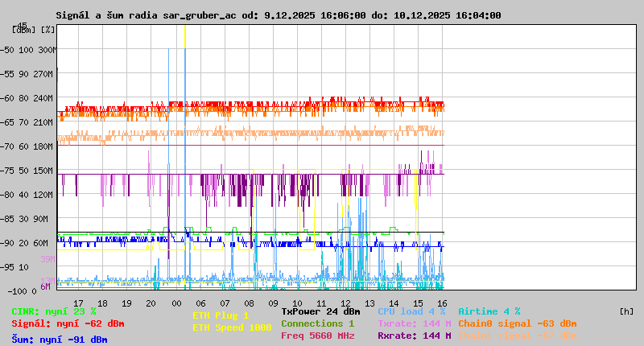
Task: Select the blue 'Šum: nyní -91 dBm' legend label
Action: click(60, 340)
